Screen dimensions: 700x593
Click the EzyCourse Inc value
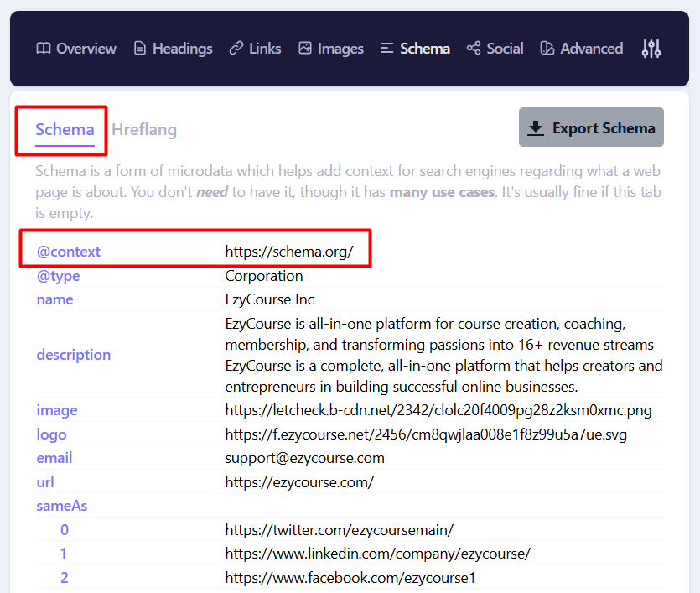[269, 299]
